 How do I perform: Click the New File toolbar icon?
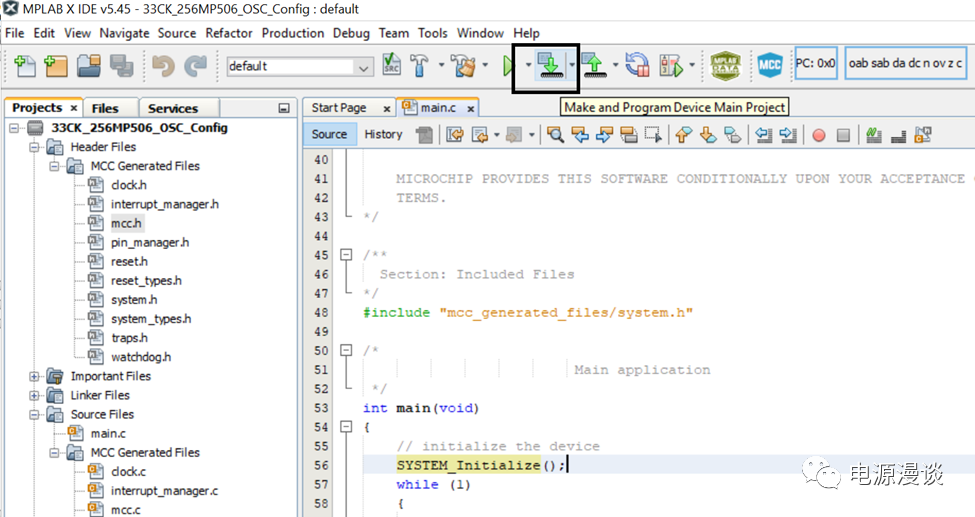(24, 66)
